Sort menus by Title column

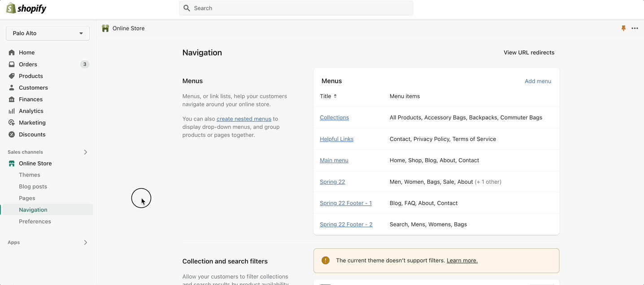(328, 96)
